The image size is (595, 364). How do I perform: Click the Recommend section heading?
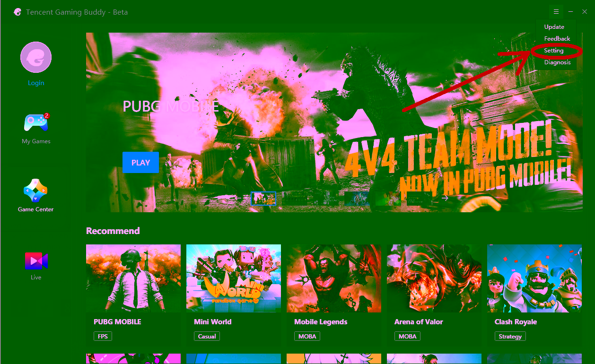[113, 231]
